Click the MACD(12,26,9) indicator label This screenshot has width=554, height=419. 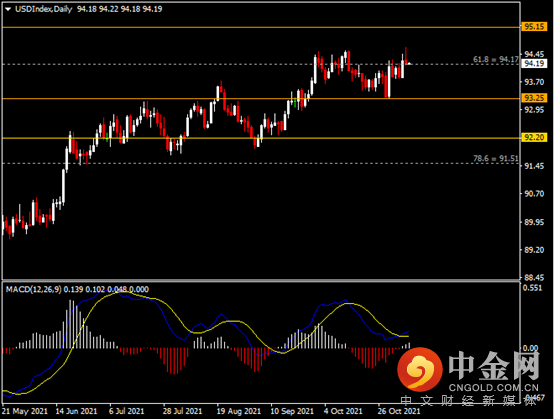pos(33,289)
